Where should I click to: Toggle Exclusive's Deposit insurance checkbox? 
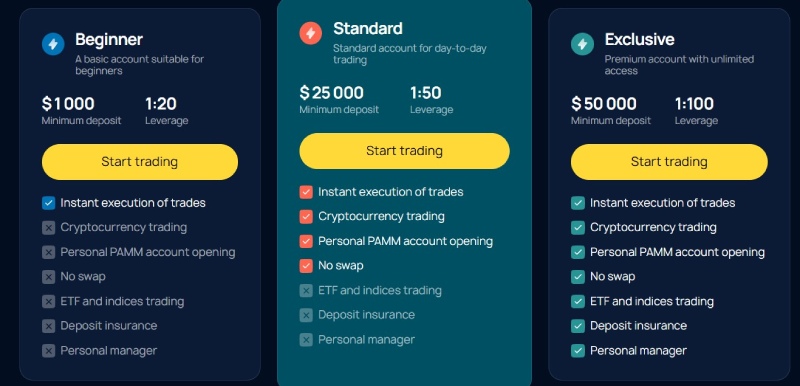pos(578,326)
